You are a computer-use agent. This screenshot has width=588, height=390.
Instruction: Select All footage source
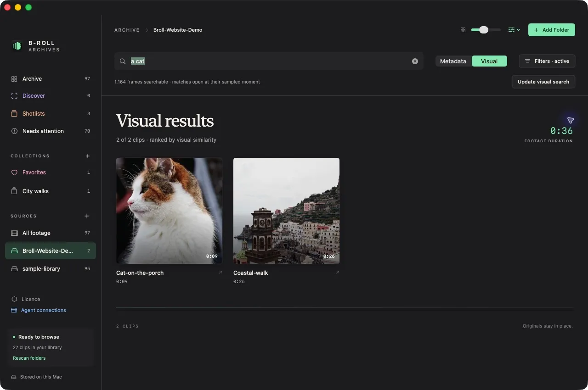[51, 233]
